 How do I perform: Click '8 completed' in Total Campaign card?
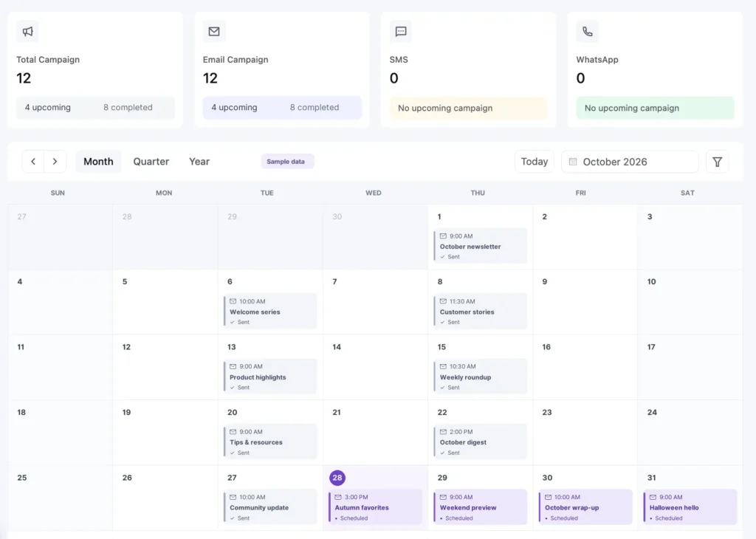pos(128,108)
